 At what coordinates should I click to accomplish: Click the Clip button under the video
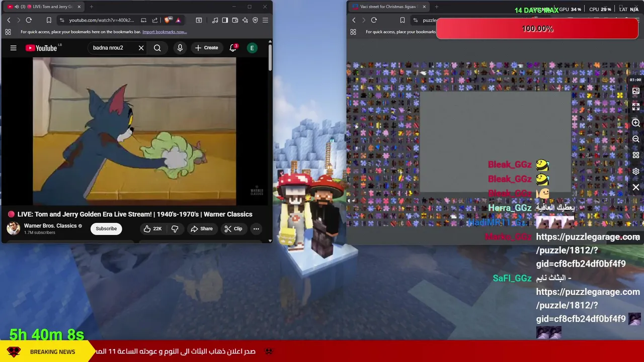click(233, 229)
